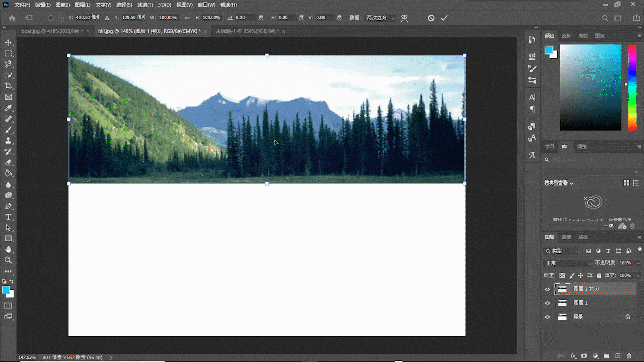Open the 插值 interpolation dropdown
The width and height of the screenshot is (644, 362).
pos(380,18)
